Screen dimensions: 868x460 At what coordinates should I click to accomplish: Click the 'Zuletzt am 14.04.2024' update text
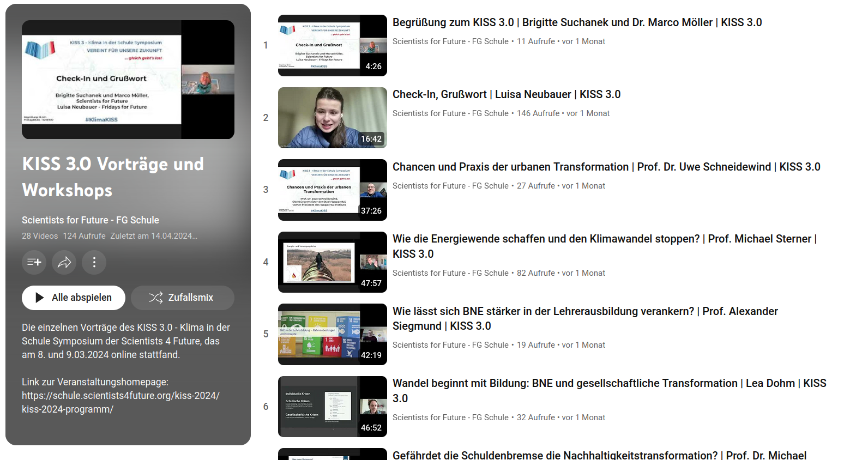tap(154, 236)
